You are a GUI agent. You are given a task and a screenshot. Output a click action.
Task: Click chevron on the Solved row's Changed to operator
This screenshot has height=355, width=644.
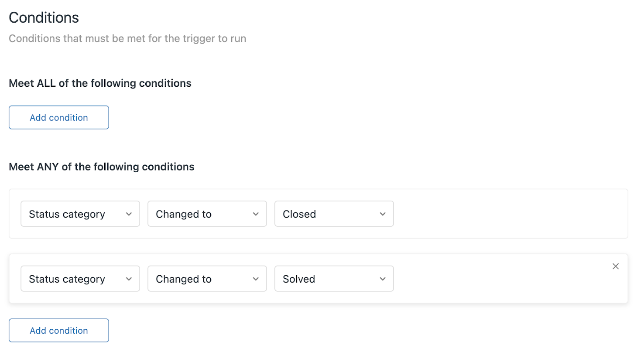256,279
